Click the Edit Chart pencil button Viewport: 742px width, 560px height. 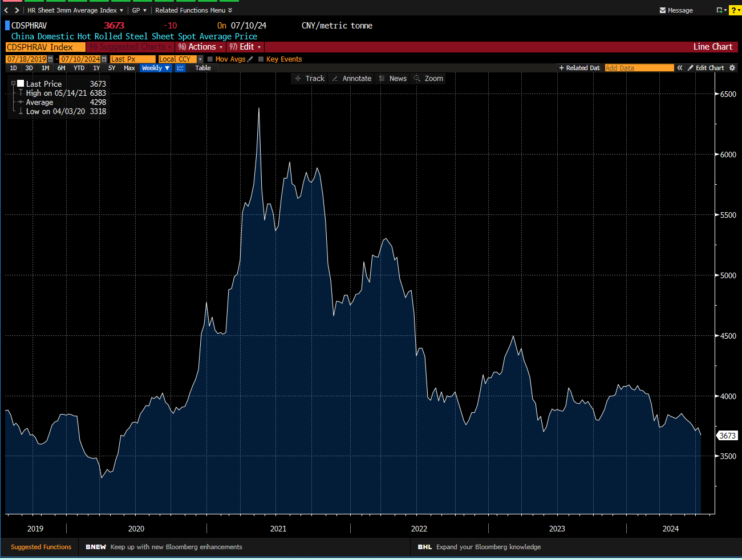(706, 68)
